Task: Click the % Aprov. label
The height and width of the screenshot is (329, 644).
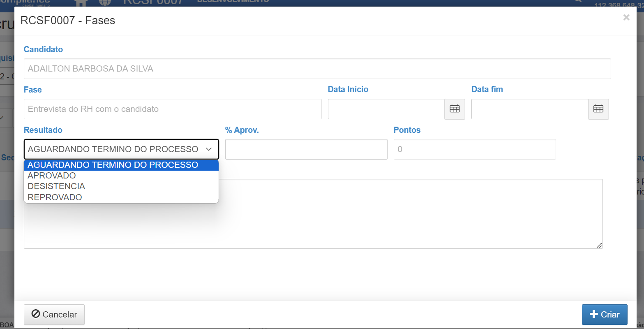Action: click(242, 130)
